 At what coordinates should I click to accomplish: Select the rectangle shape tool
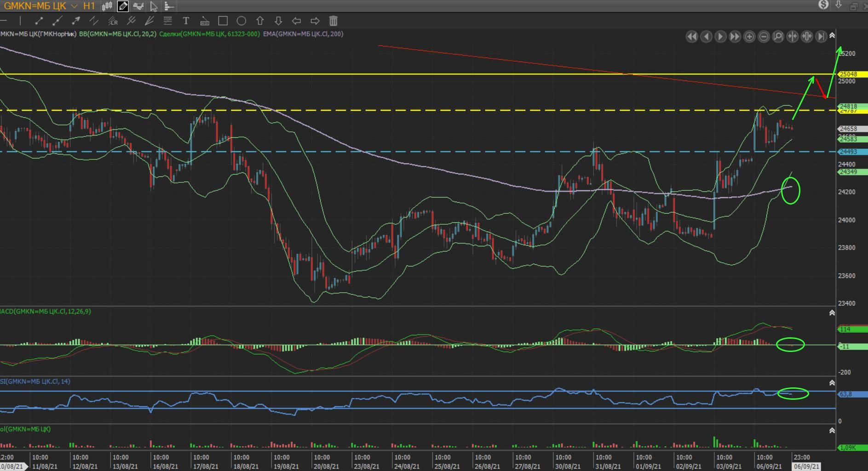click(x=223, y=21)
